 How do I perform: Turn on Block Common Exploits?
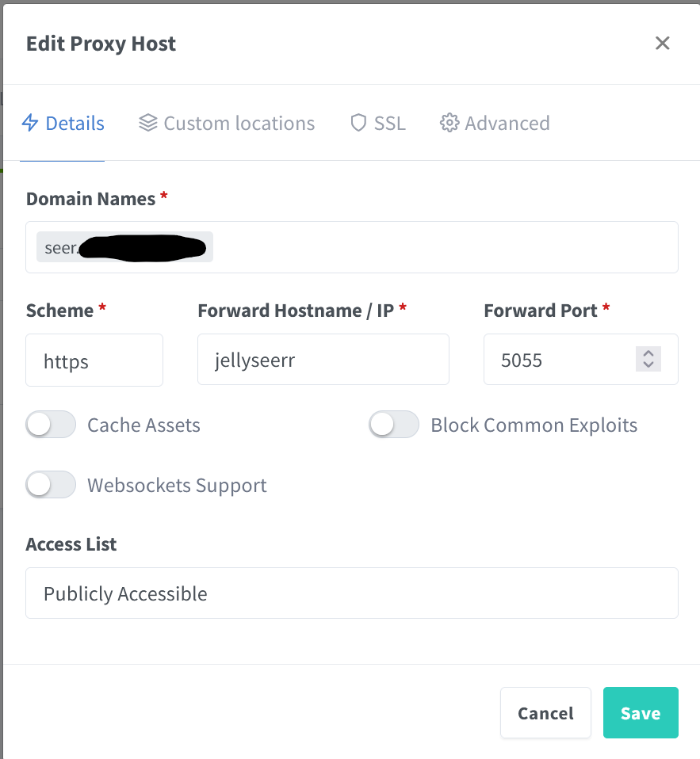pyautogui.click(x=394, y=425)
